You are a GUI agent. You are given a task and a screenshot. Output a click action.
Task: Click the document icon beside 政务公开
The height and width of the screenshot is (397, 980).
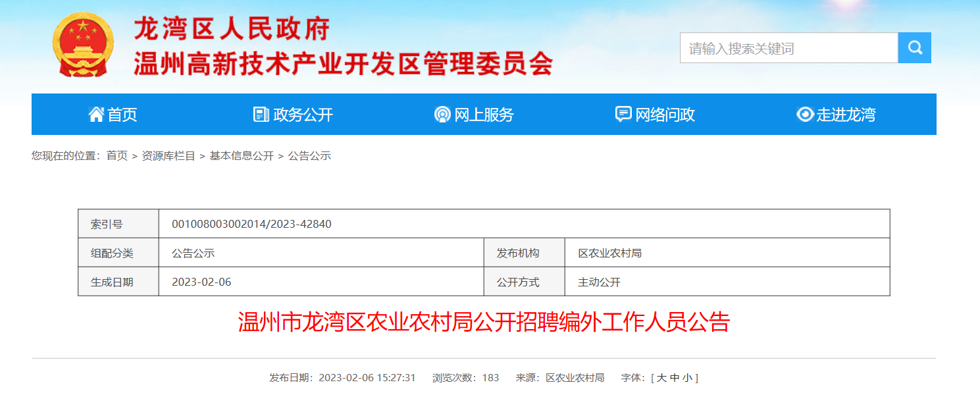coord(261,115)
